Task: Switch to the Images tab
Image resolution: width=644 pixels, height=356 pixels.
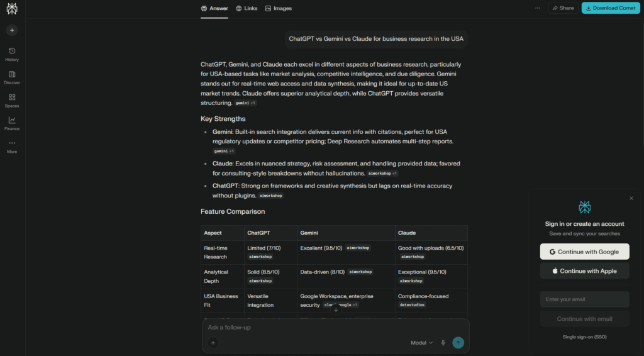Action: pyautogui.click(x=279, y=8)
